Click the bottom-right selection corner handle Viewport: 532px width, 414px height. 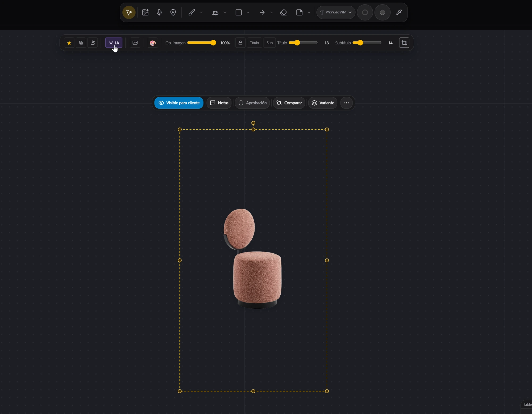point(327,391)
